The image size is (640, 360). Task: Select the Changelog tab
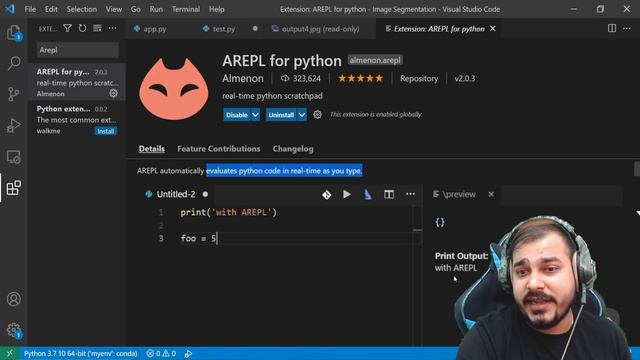pos(293,149)
